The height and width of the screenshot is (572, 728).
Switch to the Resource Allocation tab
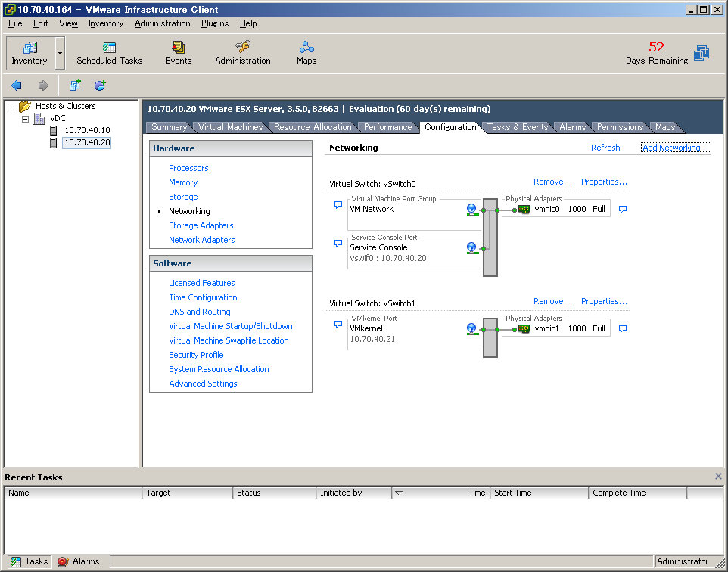313,127
